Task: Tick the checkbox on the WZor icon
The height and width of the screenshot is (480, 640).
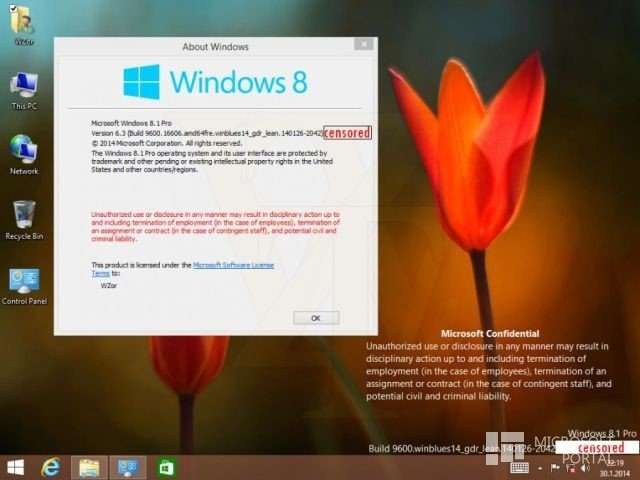Action: (x=13, y=7)
